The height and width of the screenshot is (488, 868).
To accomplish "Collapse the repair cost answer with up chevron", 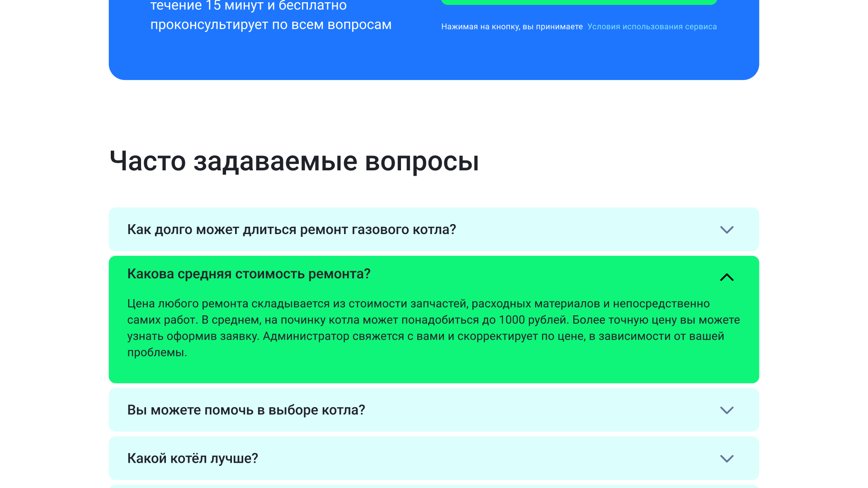I will [x=726, y=277].
